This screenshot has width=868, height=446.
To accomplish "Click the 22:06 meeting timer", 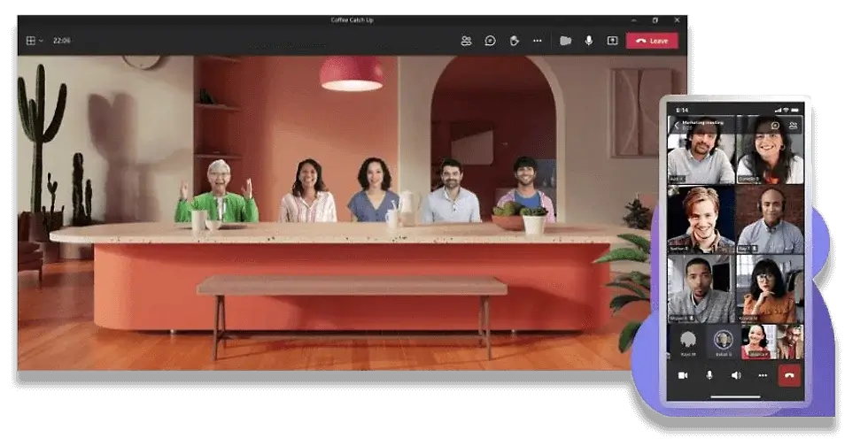I will tap(61, 41).
